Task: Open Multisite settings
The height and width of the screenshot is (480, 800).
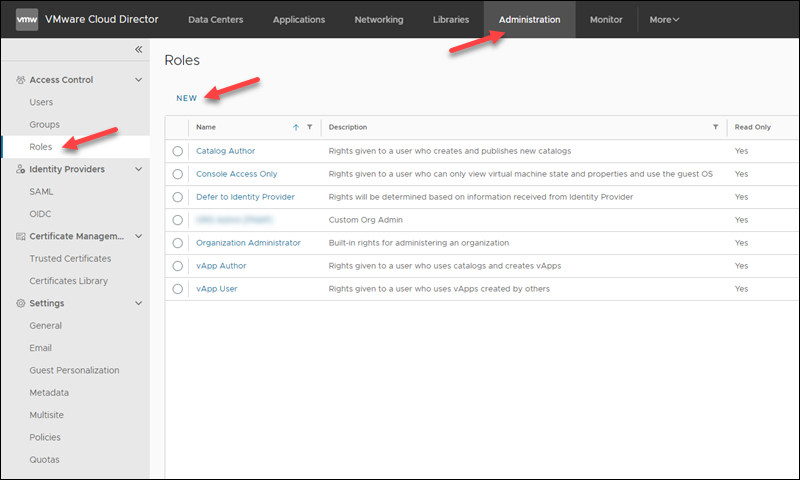Action: pos(46,415)
